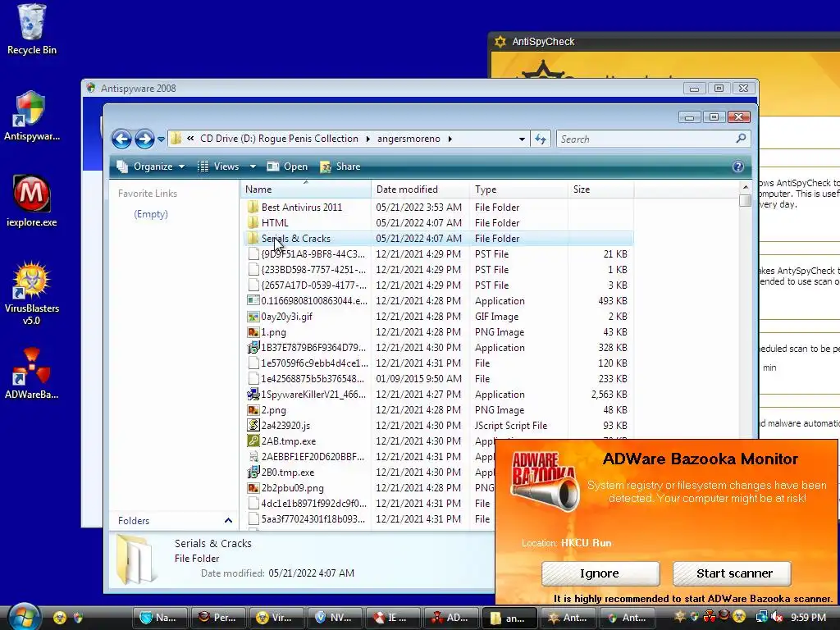The image size is (840, 630).
Task: Open the Organize menu
Action: (151, 167)
